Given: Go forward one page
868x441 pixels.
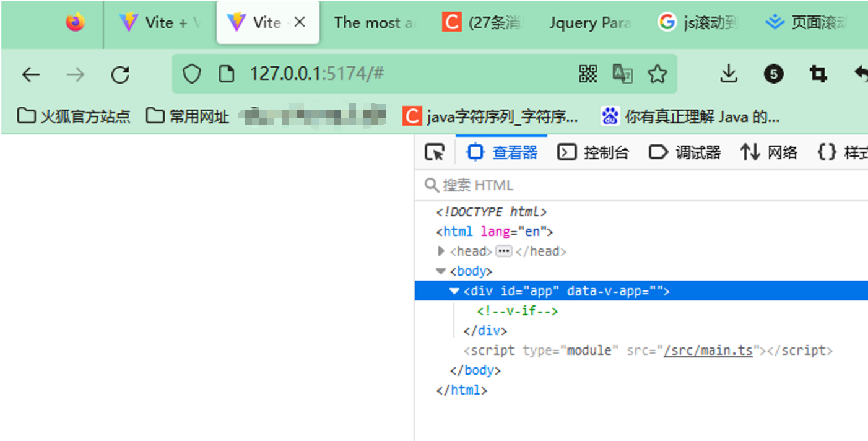Looking at the screenshot, I should (76, 75).
